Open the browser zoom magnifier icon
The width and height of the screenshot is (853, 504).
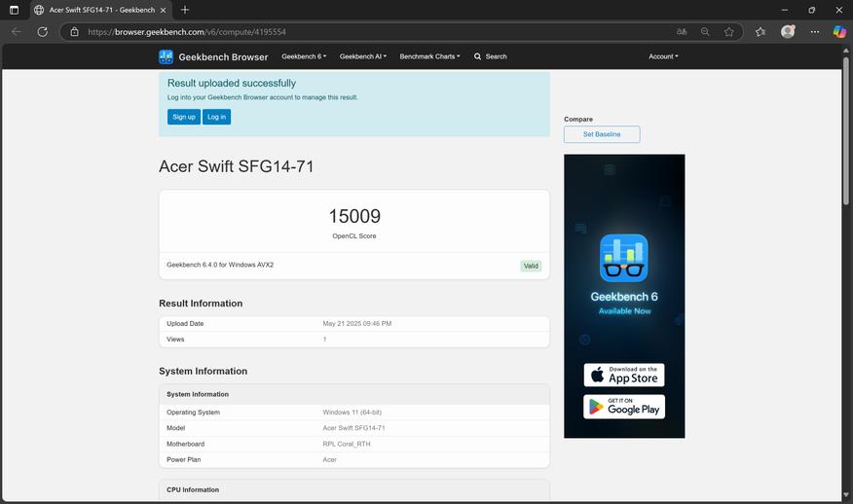pos(705,31)
